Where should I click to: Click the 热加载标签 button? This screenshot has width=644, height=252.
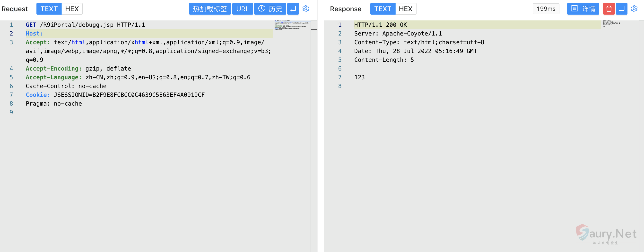click(x=209, y=9)
